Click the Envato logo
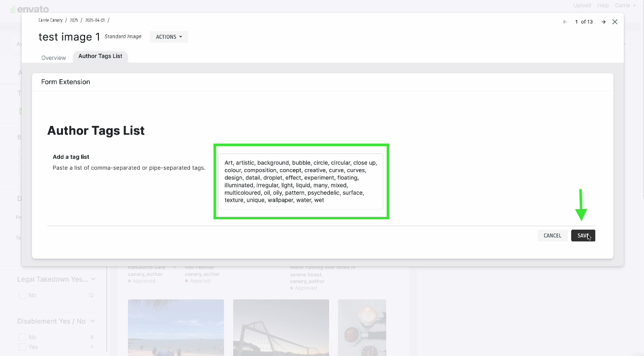 coord(30,9)
